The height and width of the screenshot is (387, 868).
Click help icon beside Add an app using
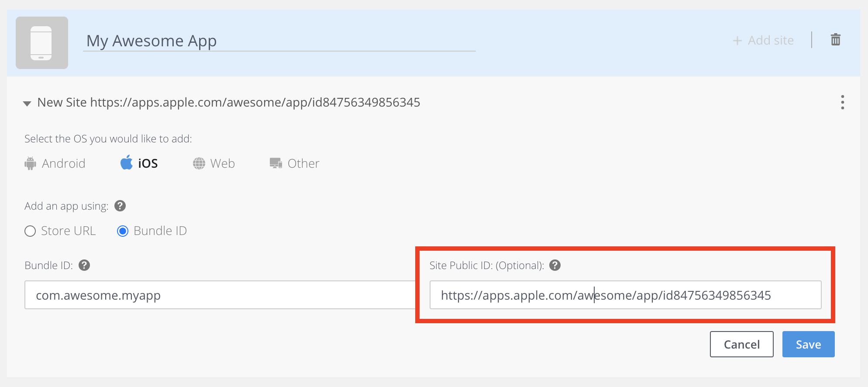click(x=120, y=206)
